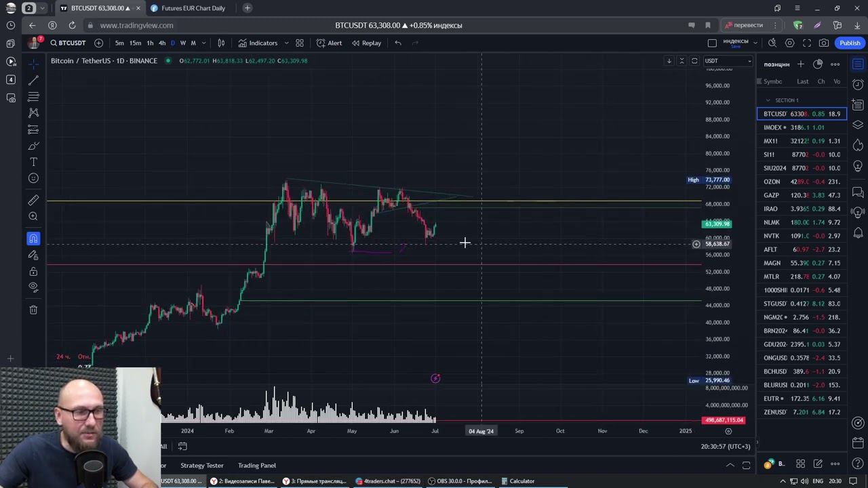Switch to Futures EUR Chart Daily browser tab
This screenshot has height=488, width=868.
[x=193, y=8]
